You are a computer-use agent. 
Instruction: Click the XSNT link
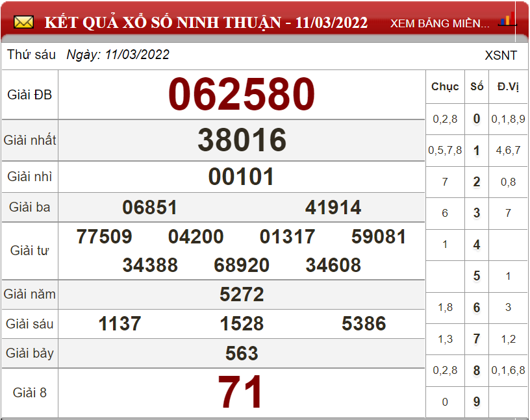point(501,55)
